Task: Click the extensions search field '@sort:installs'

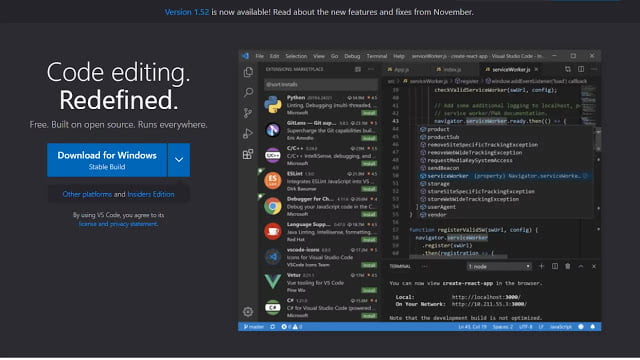Action: pyautogui.click(x=321, y=84)
